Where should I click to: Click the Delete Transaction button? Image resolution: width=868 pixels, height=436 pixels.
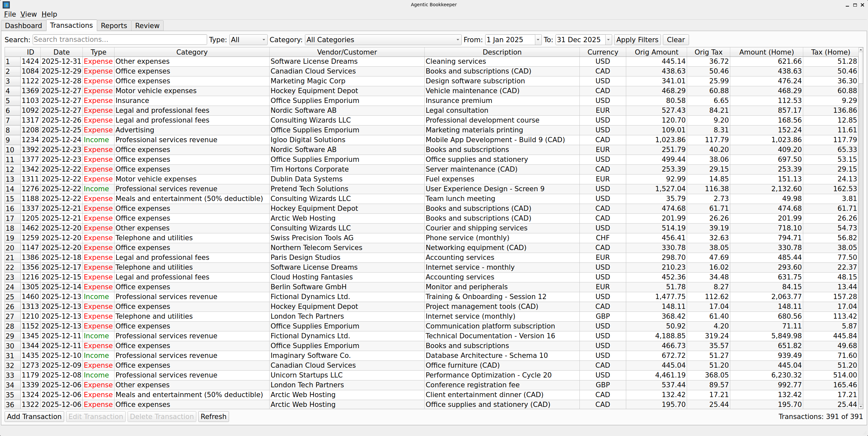[162, 416]
